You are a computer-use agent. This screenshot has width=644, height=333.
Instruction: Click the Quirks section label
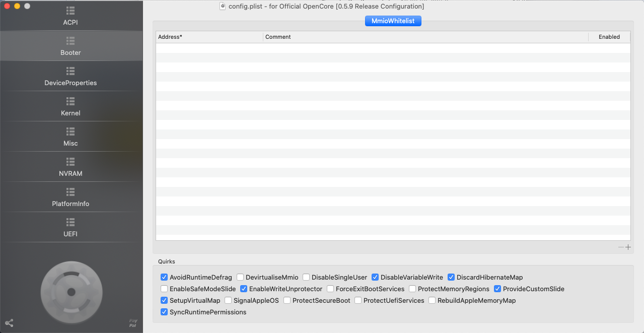(x=167, y=261)
